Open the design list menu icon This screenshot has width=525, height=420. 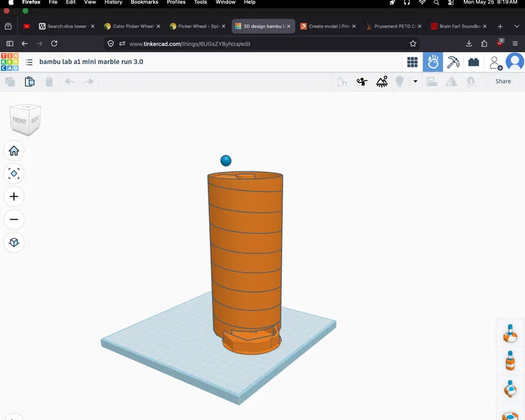[29, 62]
